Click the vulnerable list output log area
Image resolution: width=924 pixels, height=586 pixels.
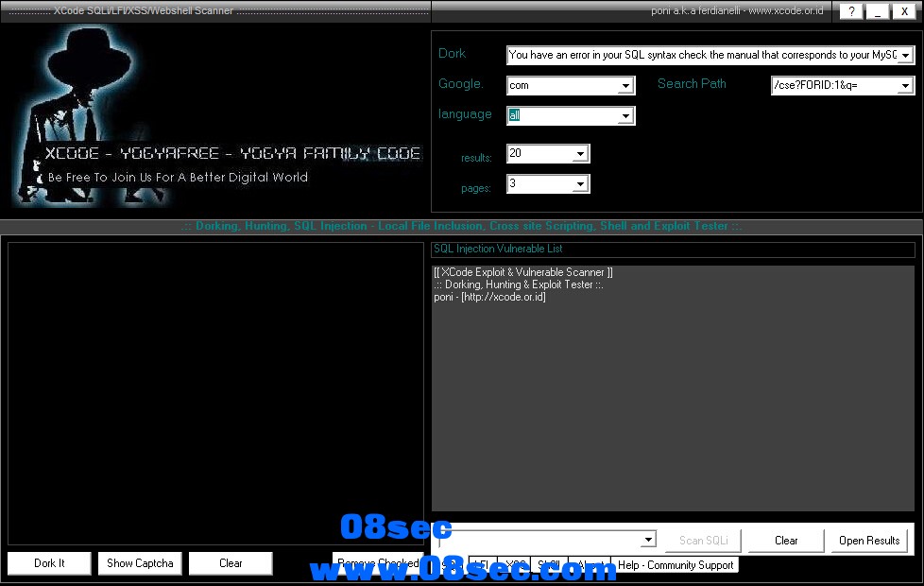pos(673,388)
